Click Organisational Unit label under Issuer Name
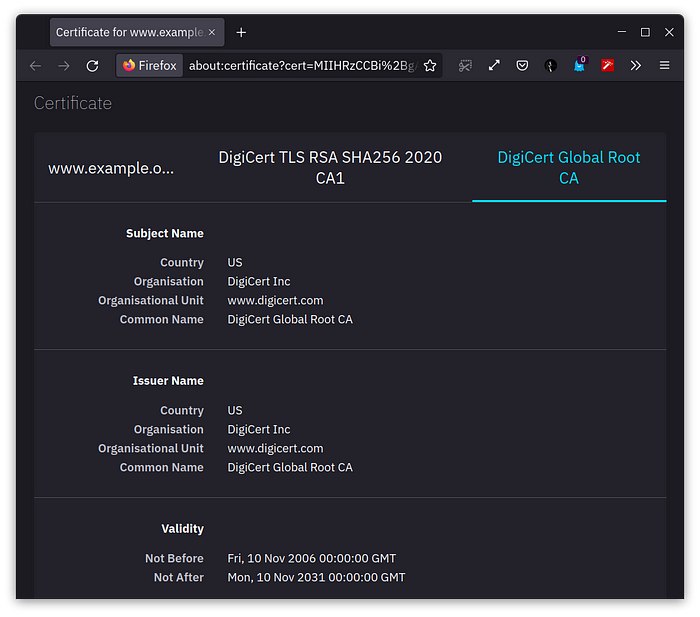Viewport: 700px width, 617px height. tap(151, 448)
